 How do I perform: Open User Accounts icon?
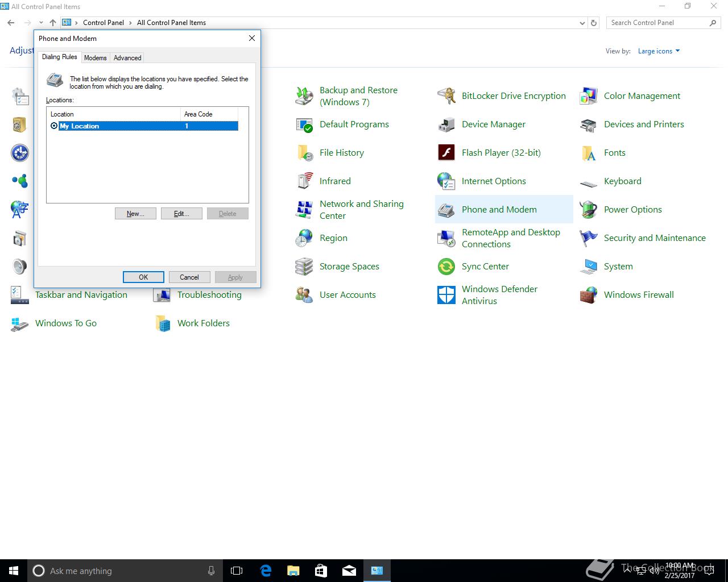[304, 295]
